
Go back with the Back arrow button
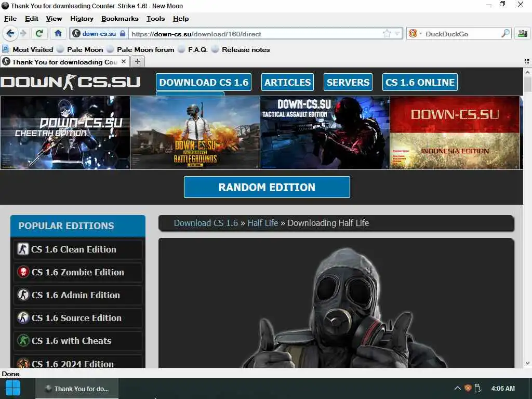click(x=10, y=34)
